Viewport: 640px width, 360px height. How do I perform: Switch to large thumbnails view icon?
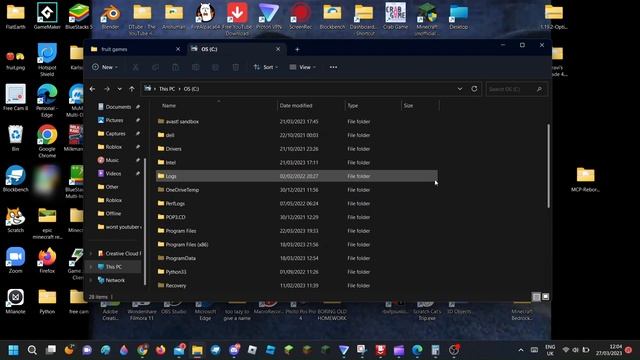pos(546,297)
